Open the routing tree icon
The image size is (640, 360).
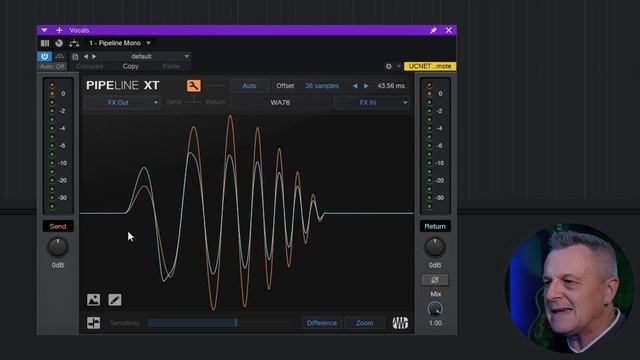click(x=74, y=43)
